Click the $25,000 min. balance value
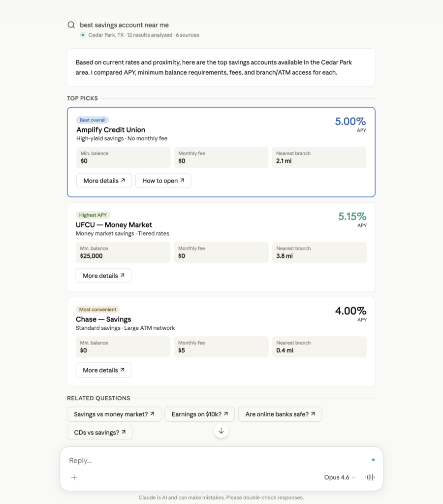 (91, 256)
